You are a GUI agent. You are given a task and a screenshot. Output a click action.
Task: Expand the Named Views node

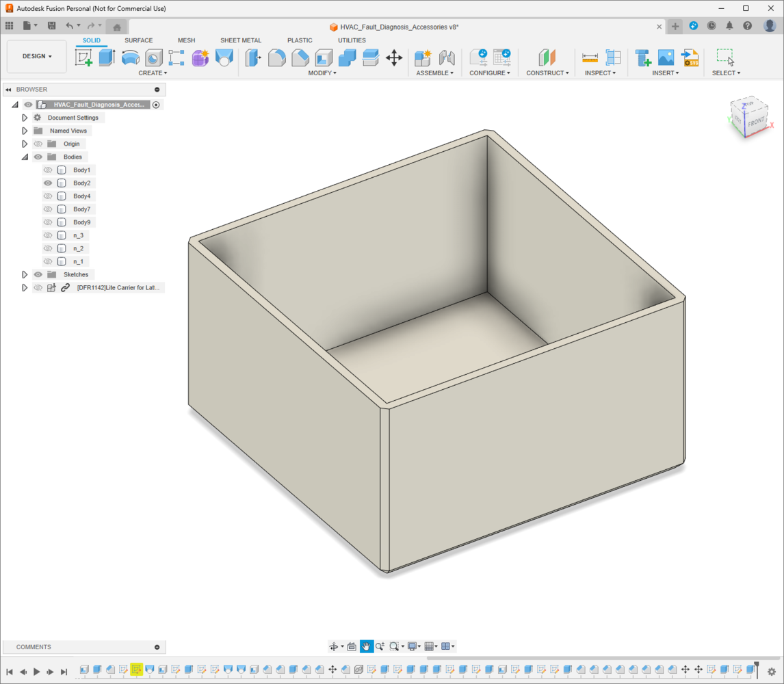25,131
